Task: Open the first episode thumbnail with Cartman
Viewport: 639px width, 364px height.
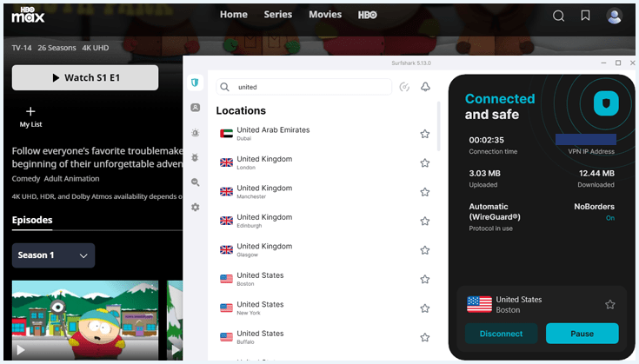Action: pyautogui.click(x=85, y=320)
